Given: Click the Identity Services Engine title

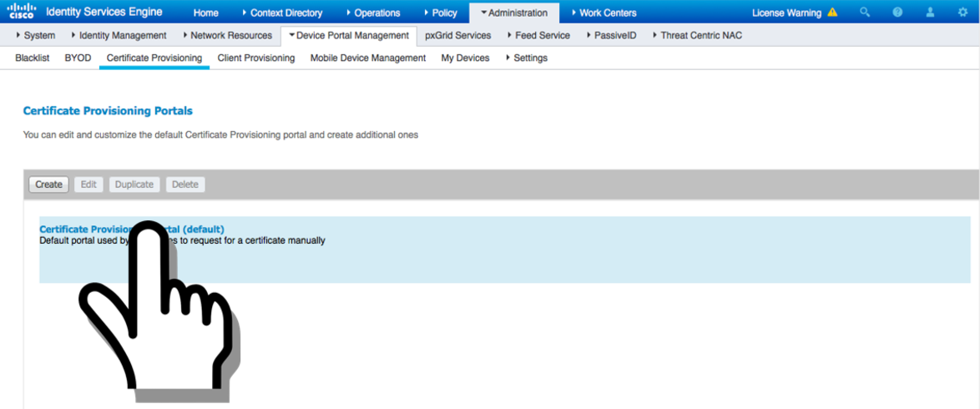Looking at the screenshot, I should 104,12.
